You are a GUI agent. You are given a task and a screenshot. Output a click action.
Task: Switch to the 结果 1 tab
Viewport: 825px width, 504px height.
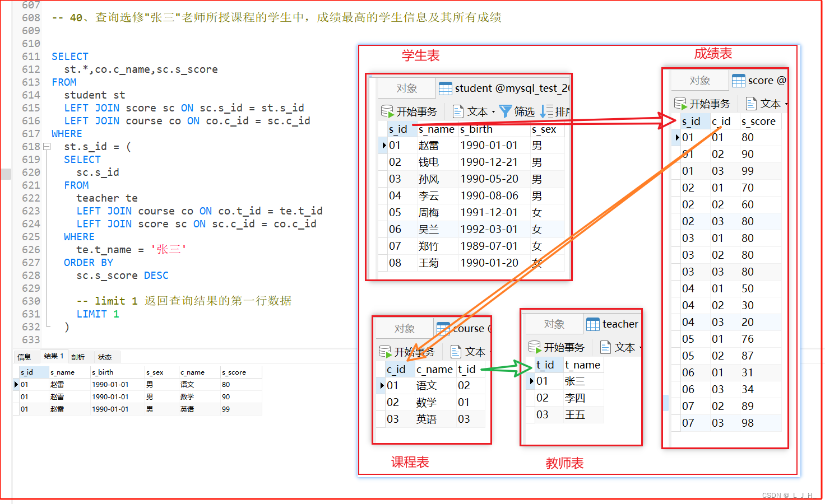(54, 356)
